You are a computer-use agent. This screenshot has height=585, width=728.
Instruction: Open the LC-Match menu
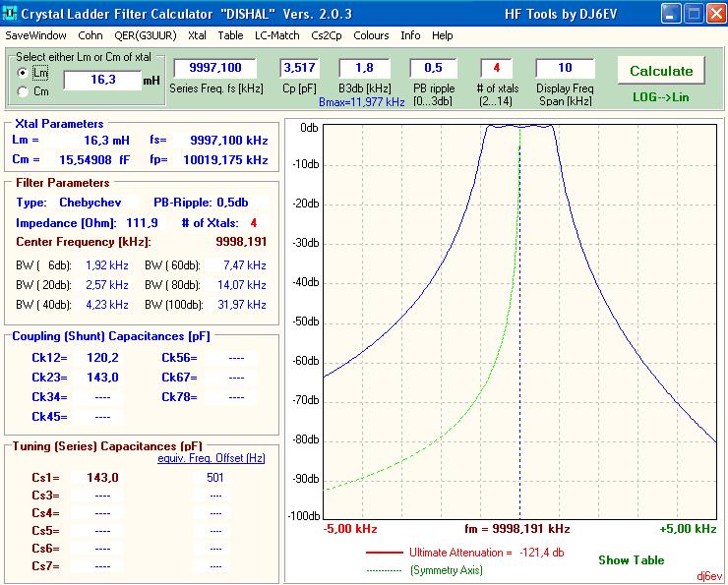pos(277,35)
